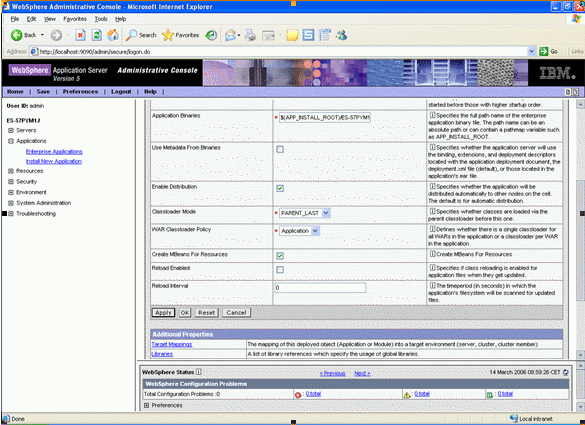The width and height of the screenshot is (585, 425).
Task: Uncheck the Enable Distribution checkbox
Action: pyautogui.click(x=280, y=188)
